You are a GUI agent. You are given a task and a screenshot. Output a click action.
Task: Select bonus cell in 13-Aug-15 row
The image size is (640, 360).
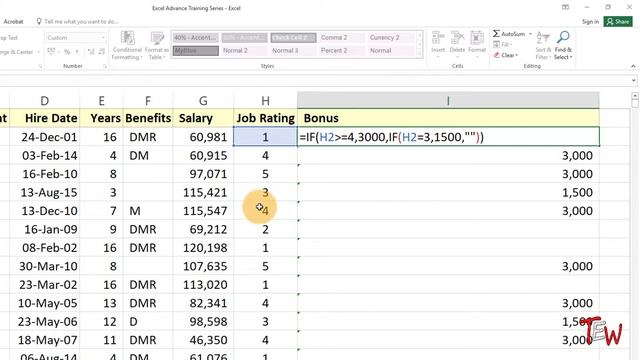pyautogui.click(x=448, y=192)
